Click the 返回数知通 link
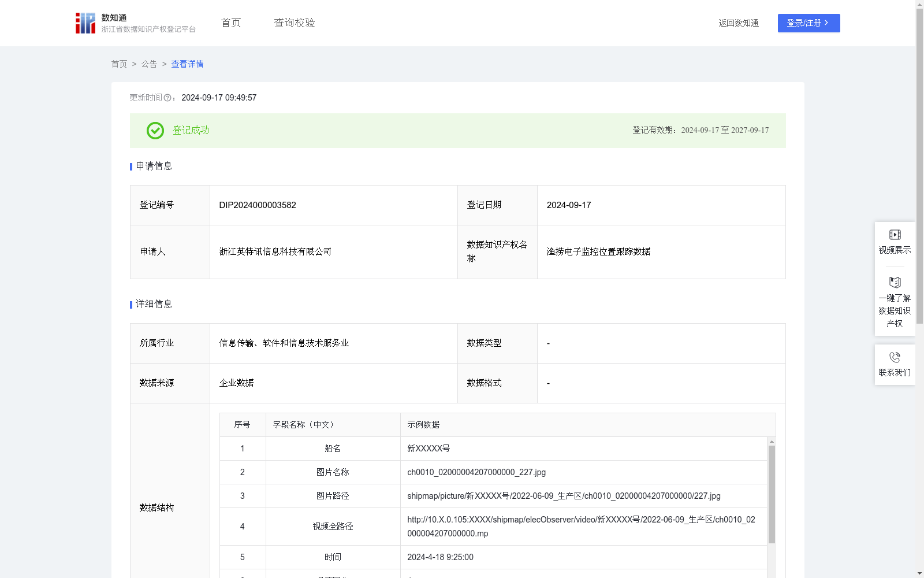924x578 pixels. pos(739,23)
